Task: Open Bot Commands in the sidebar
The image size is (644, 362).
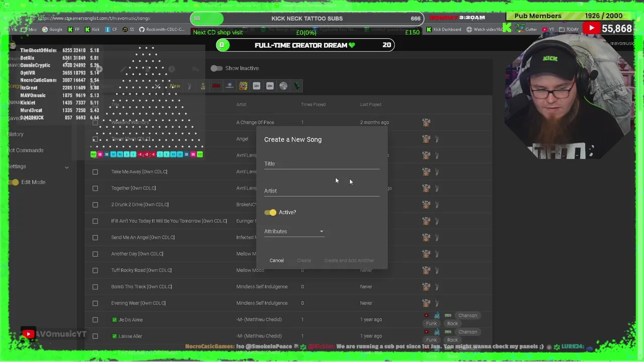Action: coord(26,150)
